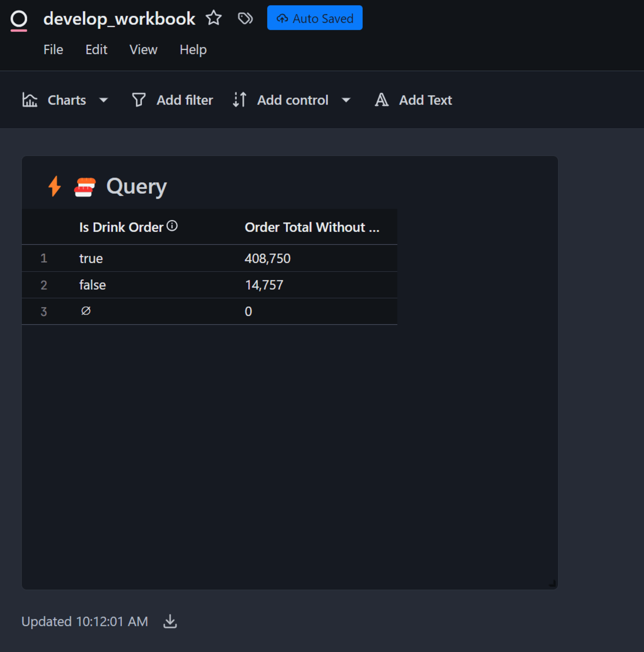Open the View menu
Image resolution: width=644 pixels, height=652 pixels.
pyautogui.click(x=143, y=50)
